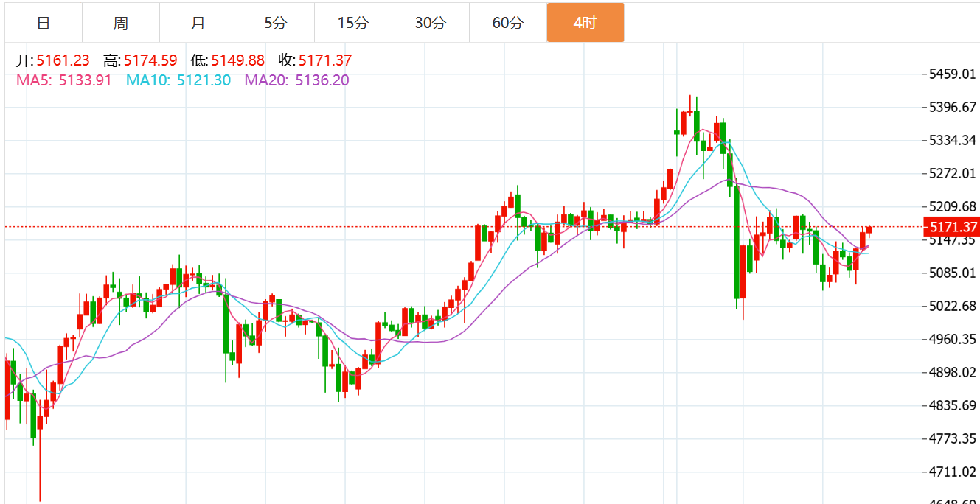
Task: Click the 4835.69 price axis label
Action: pyautogui.click(x=953, y=405)
